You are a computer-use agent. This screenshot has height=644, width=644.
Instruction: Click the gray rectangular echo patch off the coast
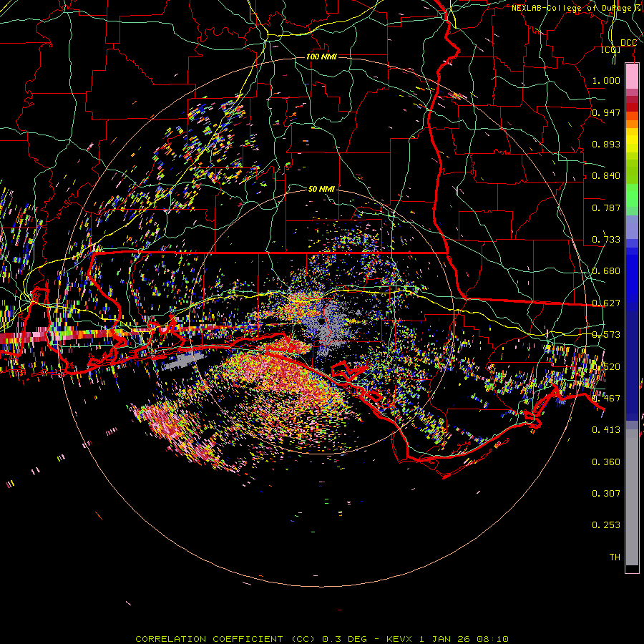(182, 360)
